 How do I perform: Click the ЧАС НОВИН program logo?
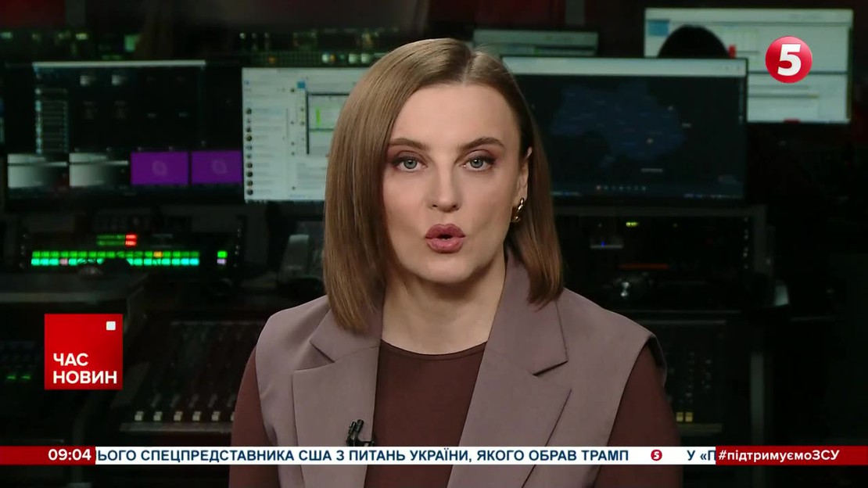[84, 352]
